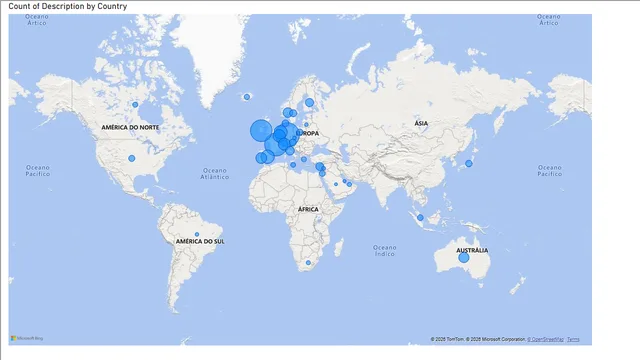Click the 'Count of Description by Country' title
The image size is (640, 360).
tap(68, 6)
